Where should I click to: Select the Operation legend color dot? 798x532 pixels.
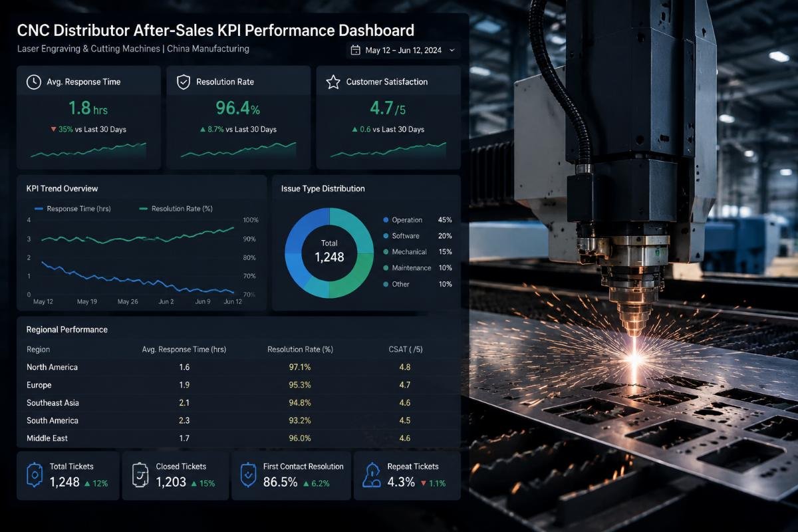[386, 220]
